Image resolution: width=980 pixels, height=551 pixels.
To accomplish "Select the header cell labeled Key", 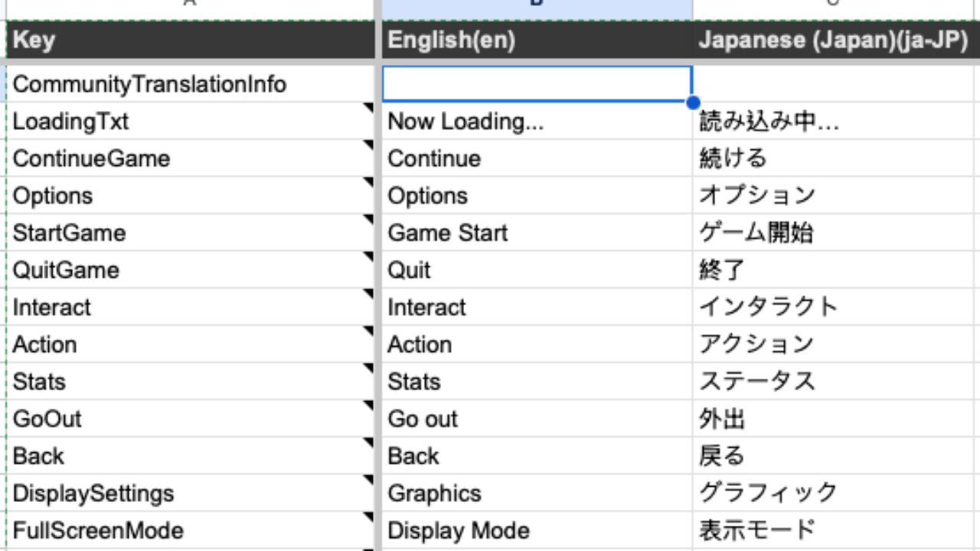I will [188, 40].
